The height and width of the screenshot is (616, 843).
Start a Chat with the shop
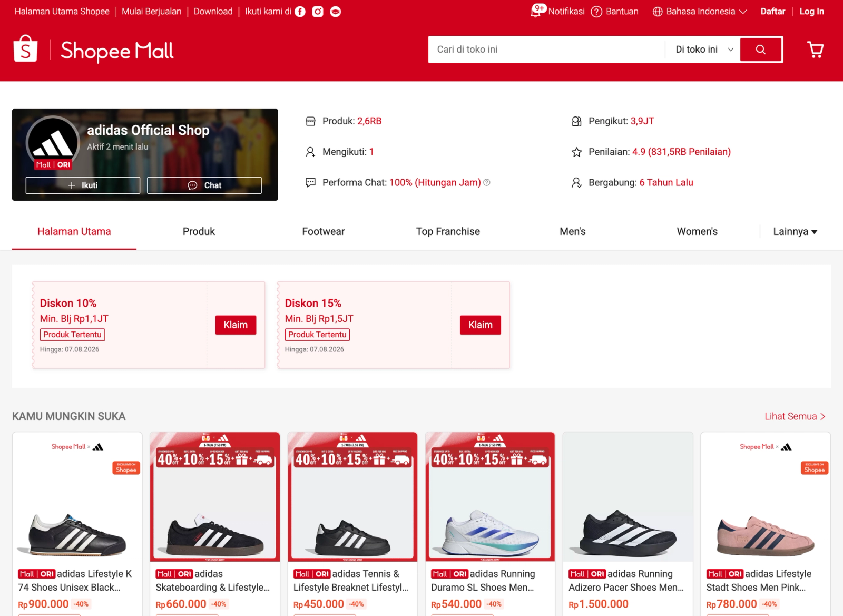204,185
